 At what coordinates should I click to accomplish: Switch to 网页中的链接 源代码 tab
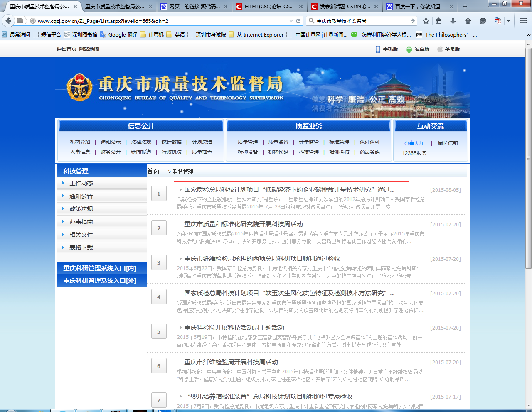point(195,6)
